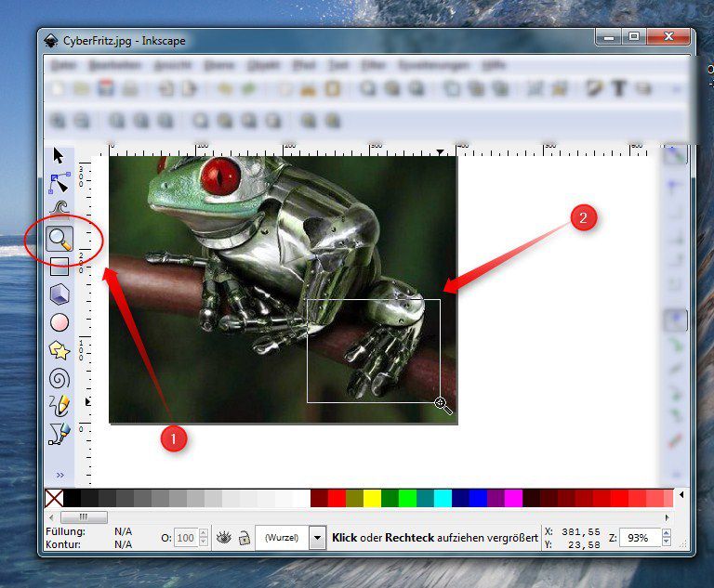Click the window resize grip in status bar corner
The height and width of the screenshot is (588, 714).
click(682, 543)
